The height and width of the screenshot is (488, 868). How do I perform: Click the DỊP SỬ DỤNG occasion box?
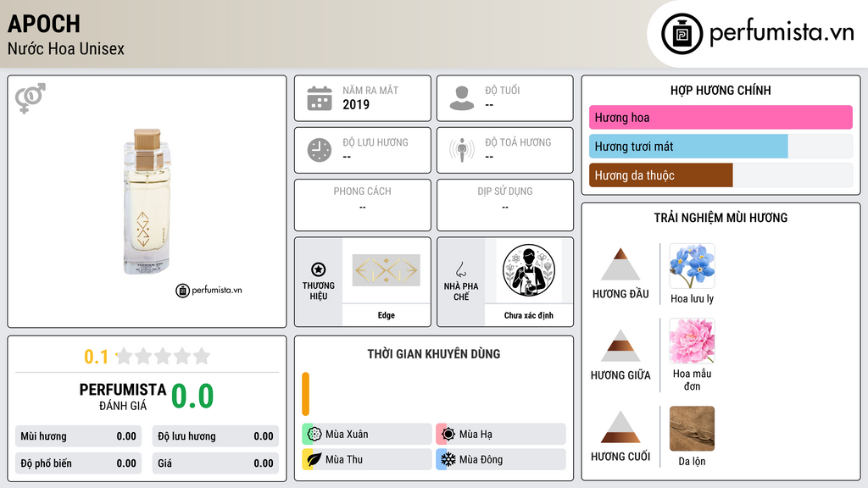coord(505,205)
